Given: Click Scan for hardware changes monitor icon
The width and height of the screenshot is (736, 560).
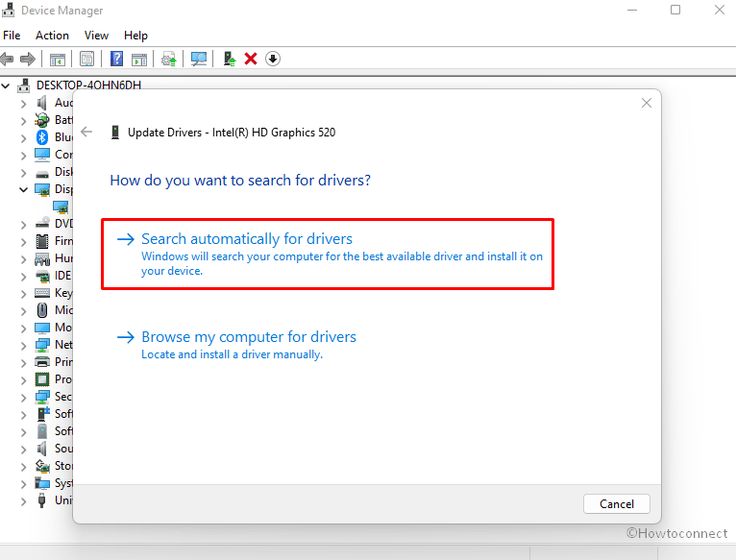Looking at the screenshot, I should pyautogui.click(x=199, y=59).
